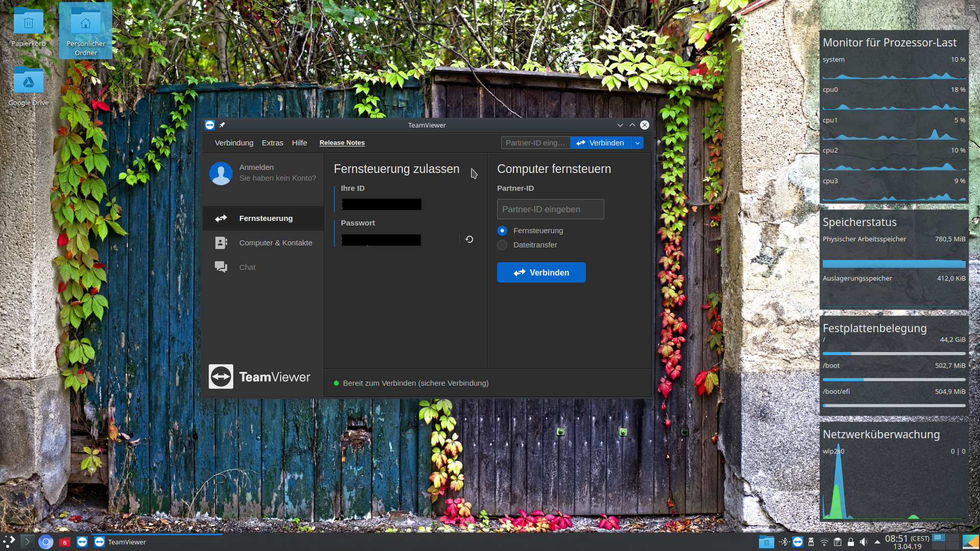This screenshot has height=551, width=980.
Task: Open trash folder icon in system tray
Action: tap(767, 542)
